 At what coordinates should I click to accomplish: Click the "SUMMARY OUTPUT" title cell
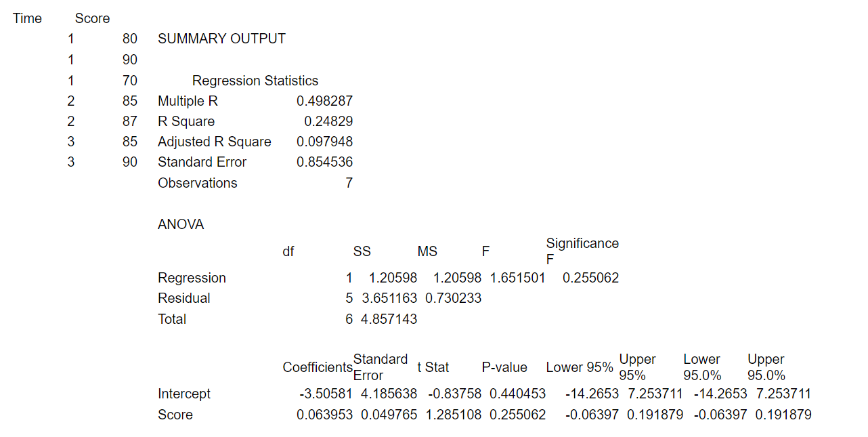[221, 39]
